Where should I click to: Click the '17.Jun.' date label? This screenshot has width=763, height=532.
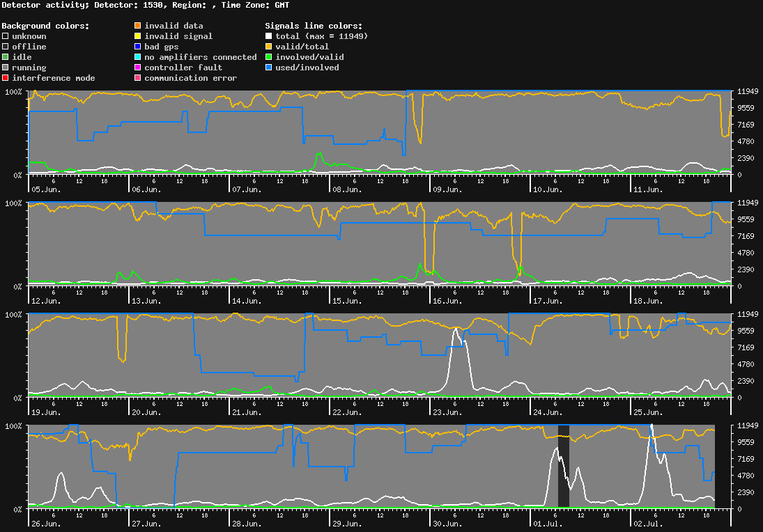coord(548,301)
